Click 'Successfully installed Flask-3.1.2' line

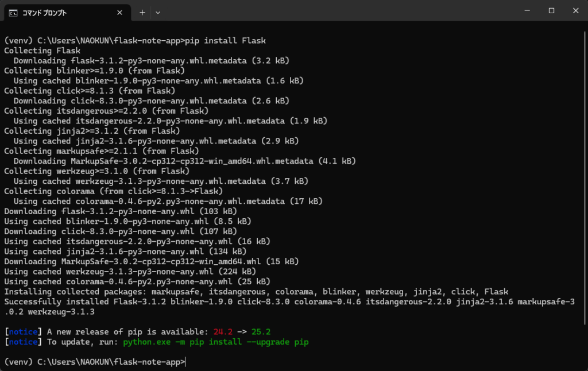point(289,307)
